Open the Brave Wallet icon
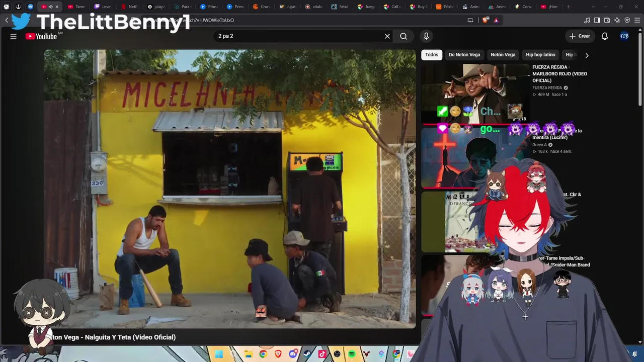 point(607,20)
